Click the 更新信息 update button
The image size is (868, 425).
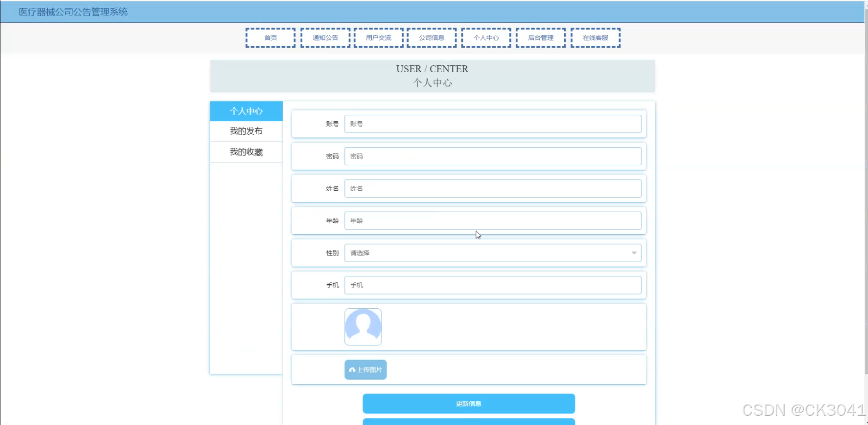pos(468,403)
